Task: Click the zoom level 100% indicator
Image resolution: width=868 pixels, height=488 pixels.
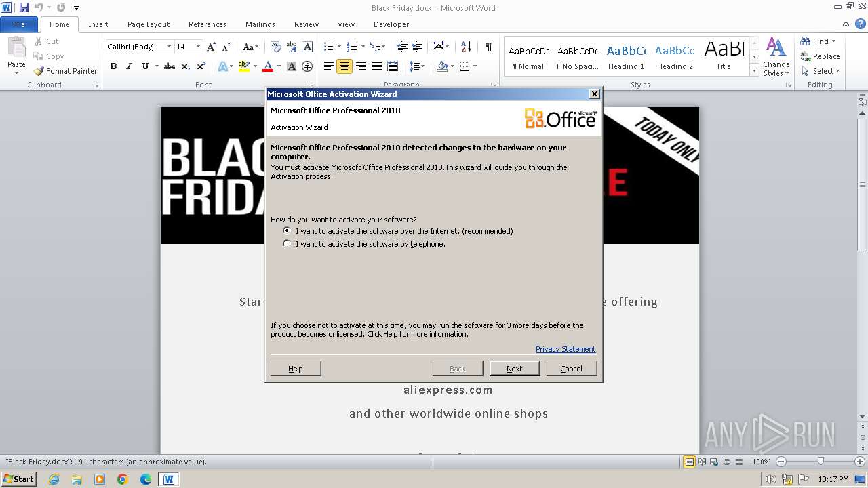Action: click(761, 462)
